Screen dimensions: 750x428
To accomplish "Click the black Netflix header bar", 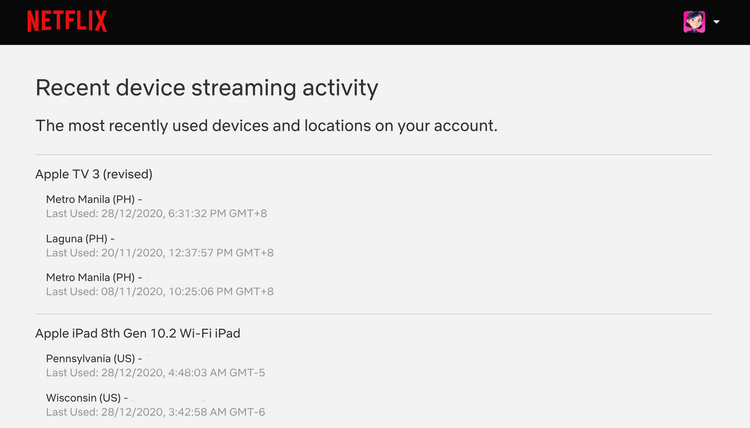I will pos(375,22).
